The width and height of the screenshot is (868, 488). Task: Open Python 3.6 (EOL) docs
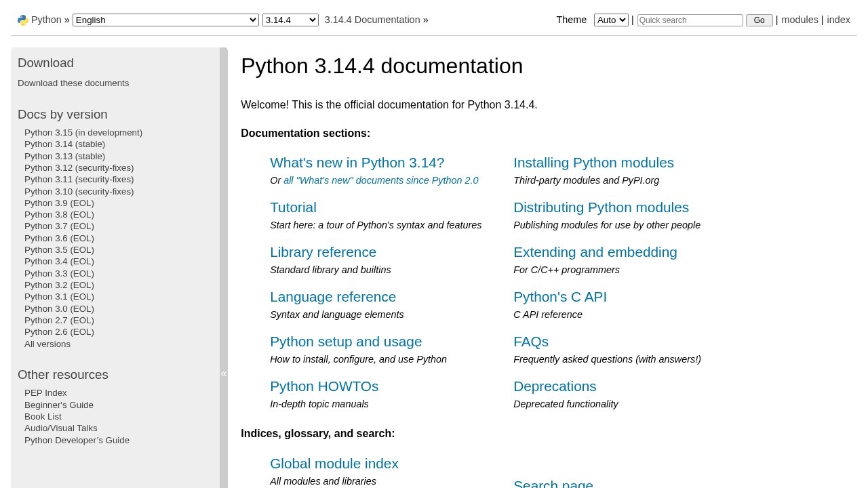59,239
